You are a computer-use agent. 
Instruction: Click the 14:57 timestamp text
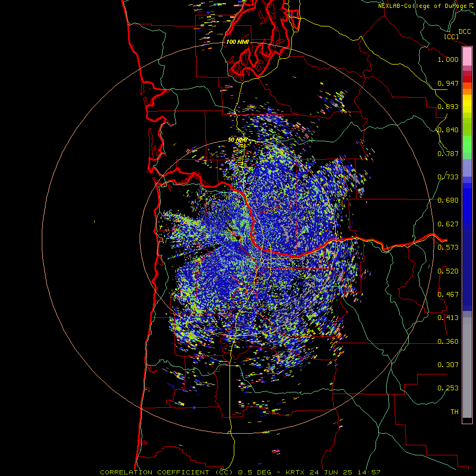pyautogui.click(x=368, y=472)
